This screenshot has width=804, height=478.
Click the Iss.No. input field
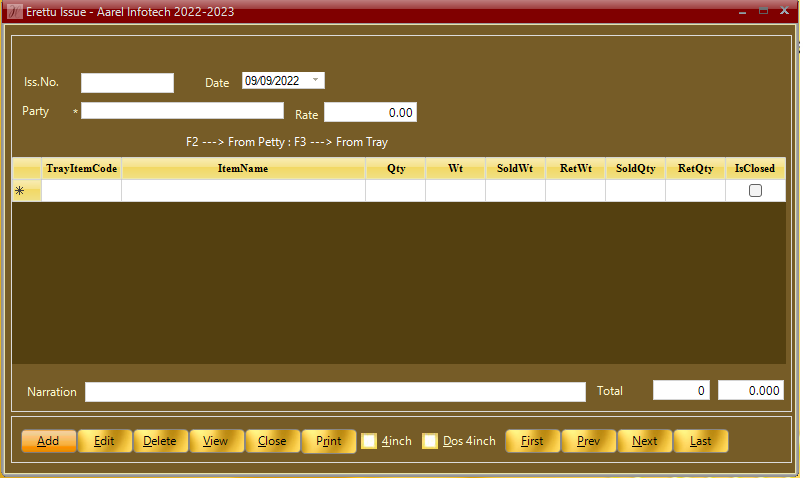point(127,83)
